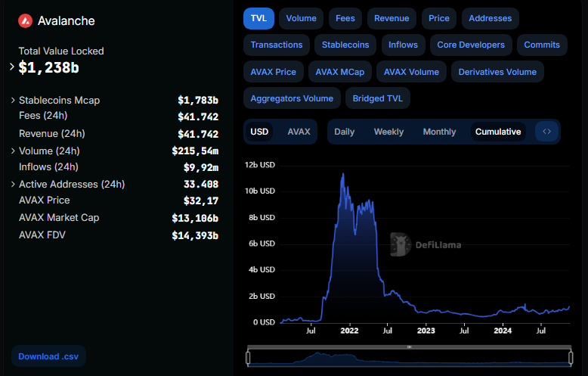This screenshot has width=588, height=376.
Task: Click the range overview mini chart
Action: (409, 359)
